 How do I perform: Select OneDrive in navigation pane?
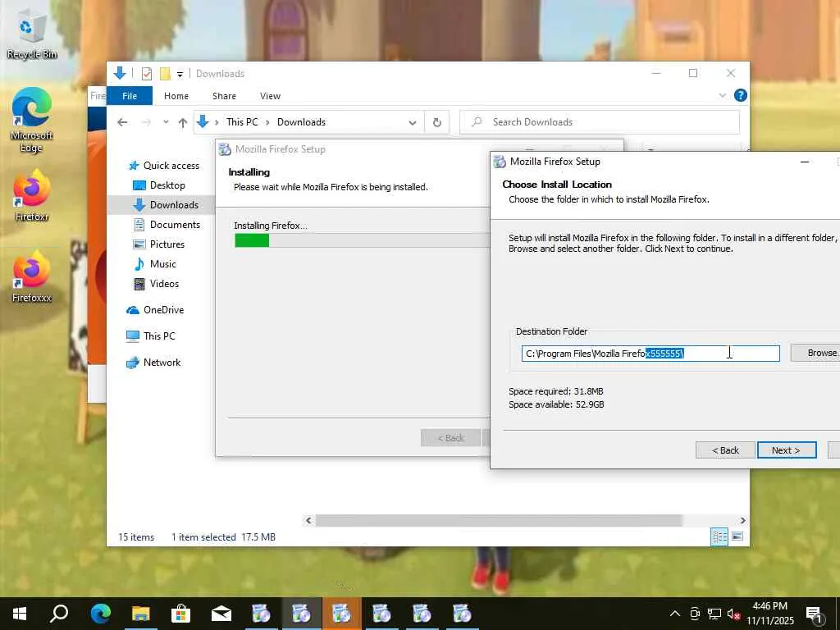(155, 309)
